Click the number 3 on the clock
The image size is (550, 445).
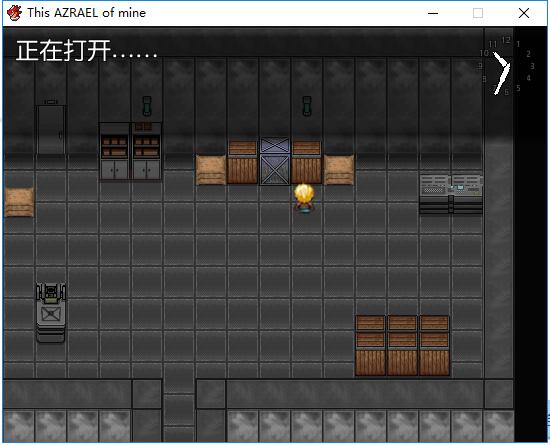coord(532,66)
